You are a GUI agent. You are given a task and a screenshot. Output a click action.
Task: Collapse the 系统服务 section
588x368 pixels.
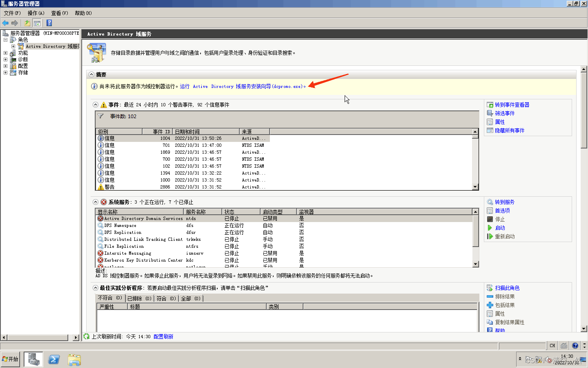96,202
